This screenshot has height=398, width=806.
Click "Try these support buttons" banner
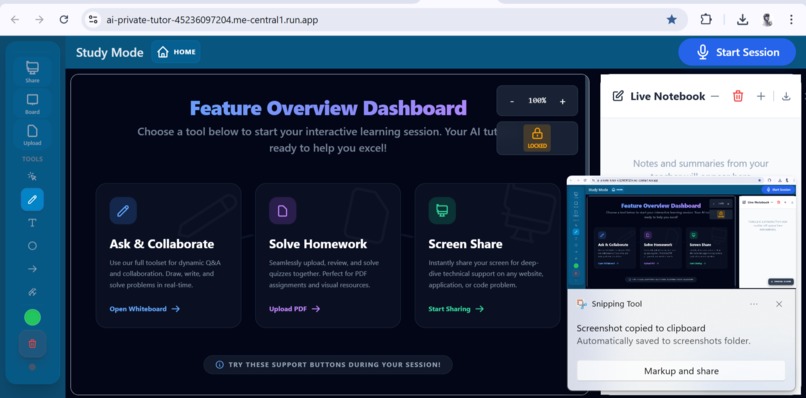click(x=328, y=365)
